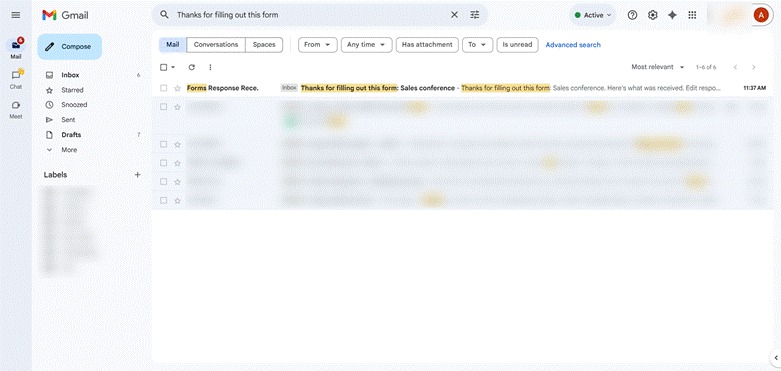The height and width of the screenshot is (371, 781).
Task: Open Meet in the left rail
Action: [x=16, y=109]
